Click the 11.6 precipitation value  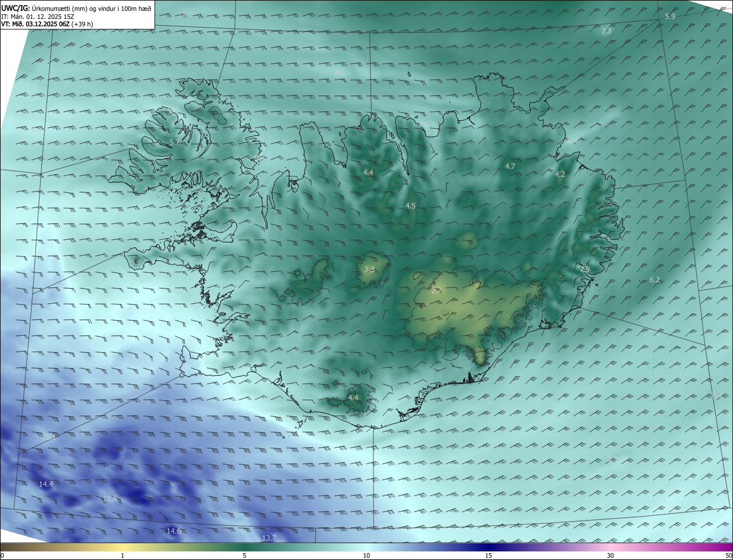click(110, 499)
